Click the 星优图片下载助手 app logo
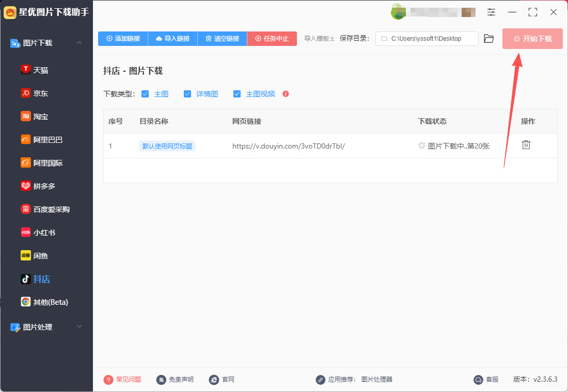The width and height of the screenshot is (568, 392). click(x=10, y=12)
